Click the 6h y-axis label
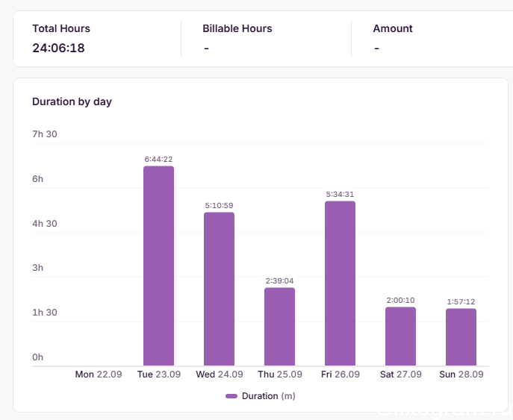Image resolution: width=513 pixels, height=420 pixels. pyautogui.click(x=37, y=179)
